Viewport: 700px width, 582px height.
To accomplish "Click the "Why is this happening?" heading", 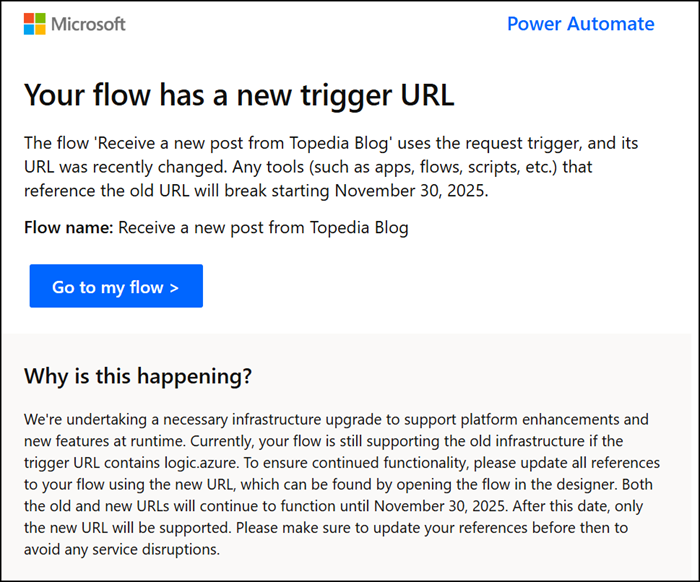I will click(138, 377).
